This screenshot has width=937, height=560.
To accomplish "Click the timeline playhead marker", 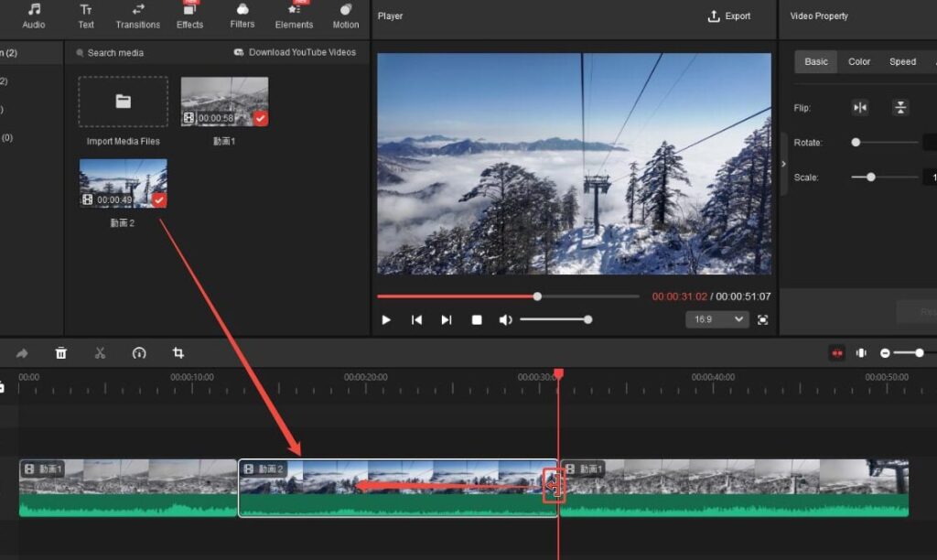I will point(558,373).
